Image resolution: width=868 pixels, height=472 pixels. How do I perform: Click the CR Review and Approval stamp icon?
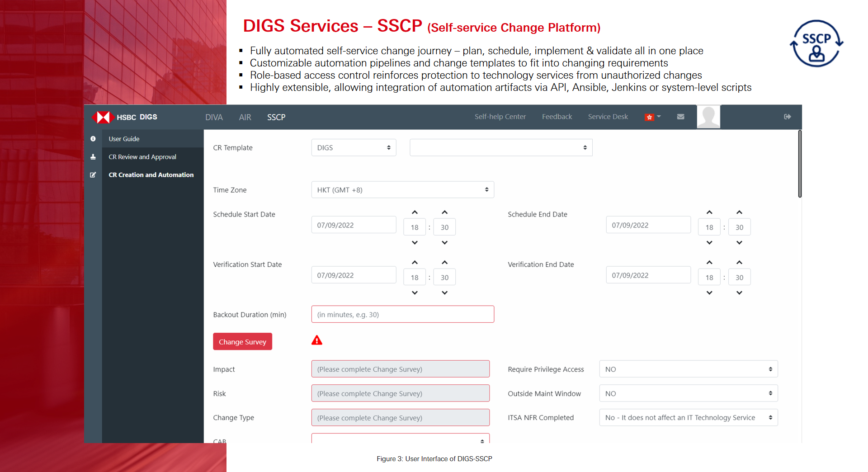coord(93,157)
